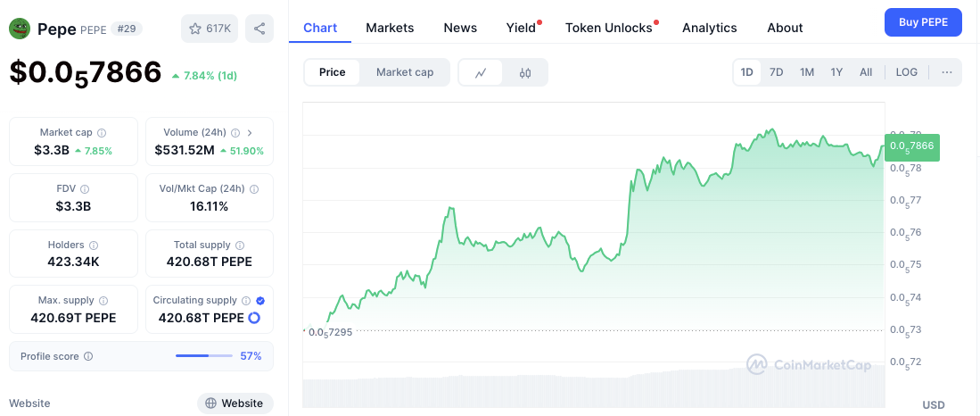
Task: Open the Chart tab
Action: 320,29
